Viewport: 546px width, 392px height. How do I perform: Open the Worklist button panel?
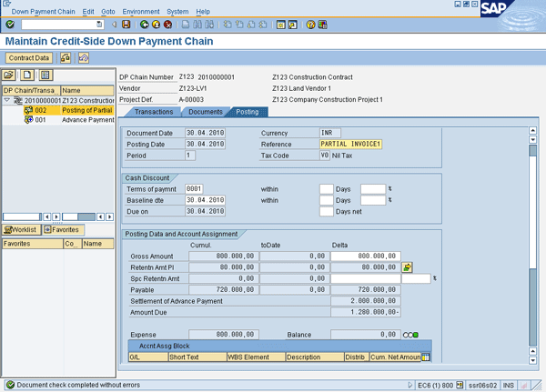[22, 230]
